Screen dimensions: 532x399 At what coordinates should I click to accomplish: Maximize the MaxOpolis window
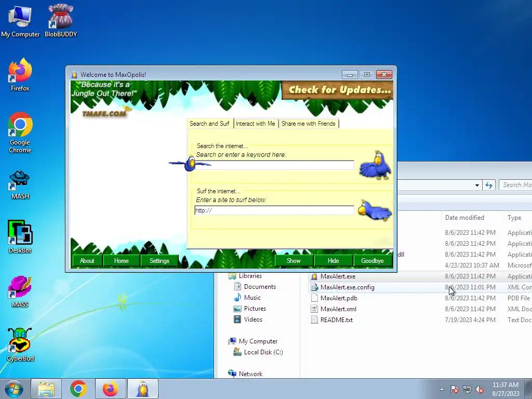[x=367, y=75]
